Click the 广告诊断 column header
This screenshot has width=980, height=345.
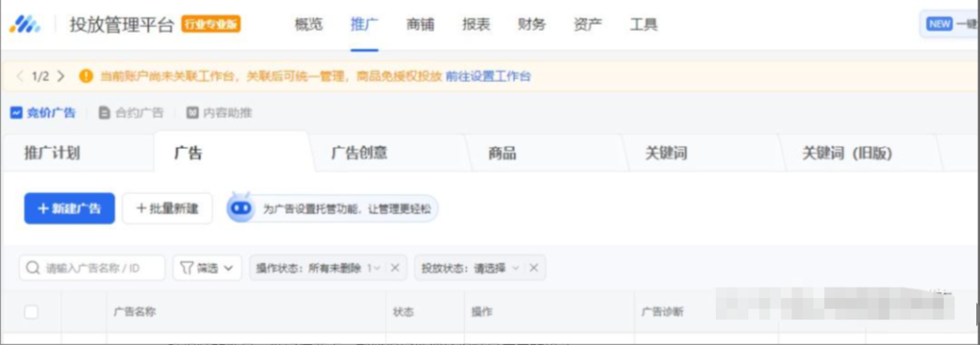coord(662,312)
